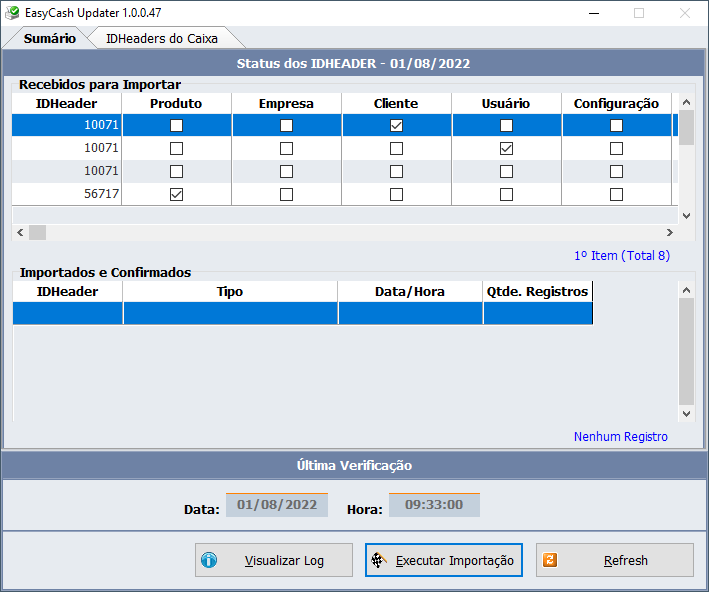Click the EasyCash Updater title bar icon

pos(12,13)
